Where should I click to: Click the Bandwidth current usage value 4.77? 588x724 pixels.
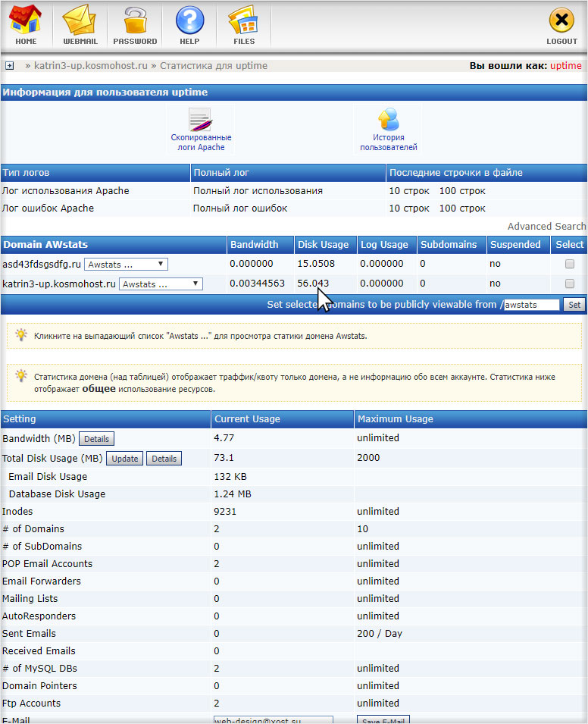click(x=224, y=437)
